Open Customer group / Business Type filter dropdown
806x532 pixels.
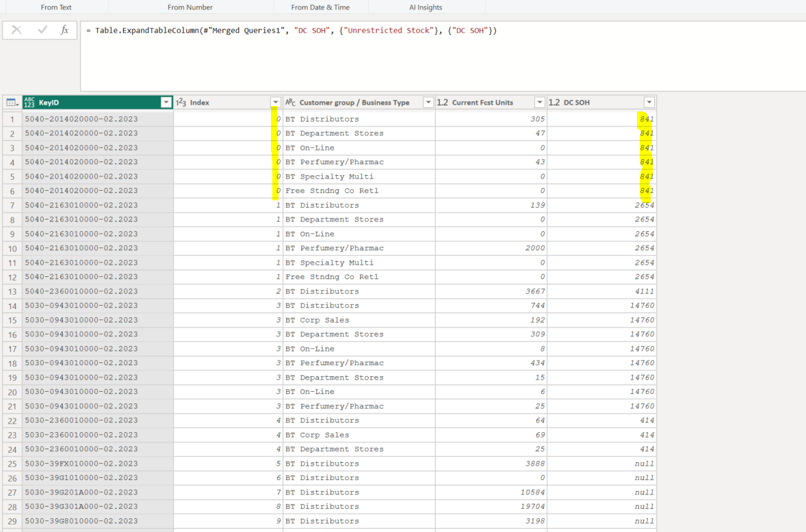[428, 103]
